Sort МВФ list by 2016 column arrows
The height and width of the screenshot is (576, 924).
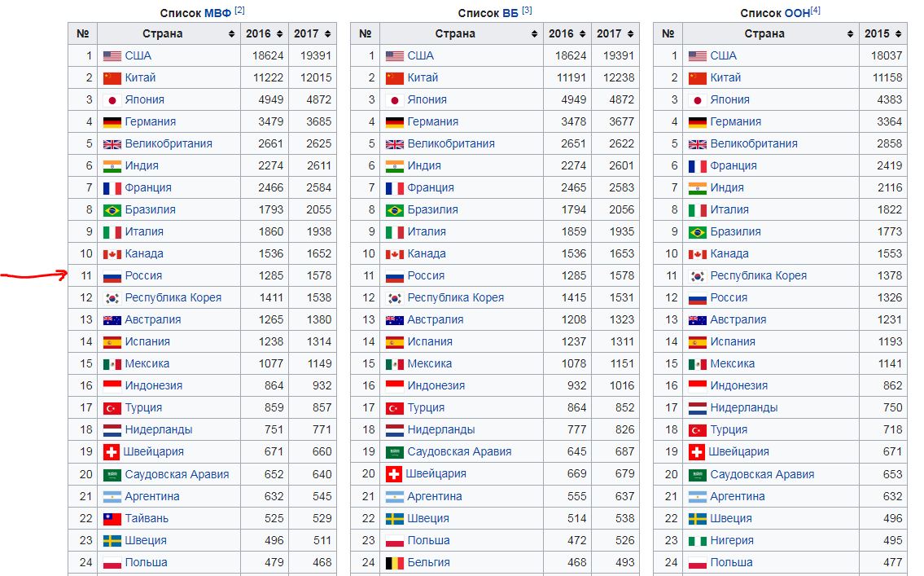279,34
